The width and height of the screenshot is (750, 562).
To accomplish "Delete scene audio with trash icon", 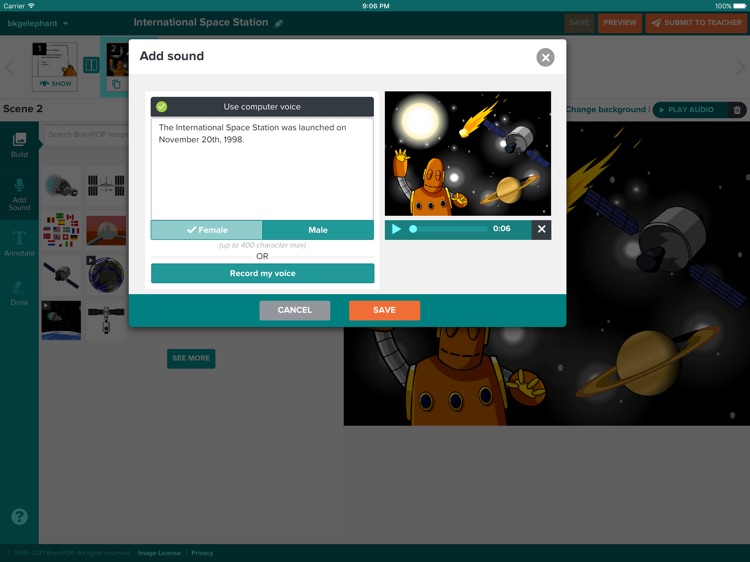I will click(737, 110).
